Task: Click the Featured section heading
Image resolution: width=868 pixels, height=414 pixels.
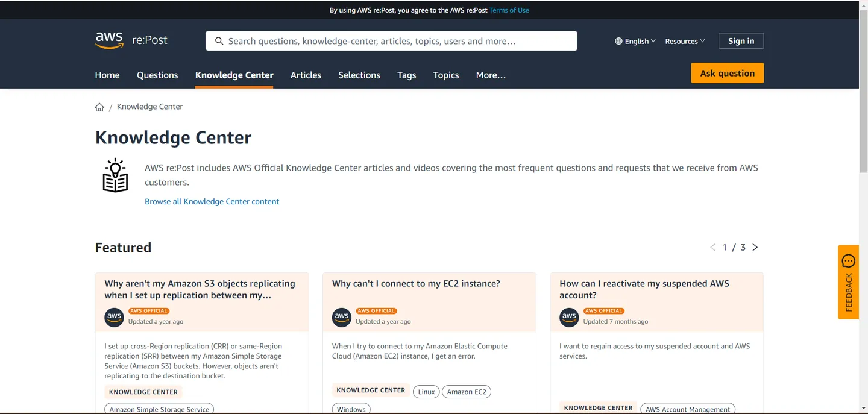Action: coord(123,248)
